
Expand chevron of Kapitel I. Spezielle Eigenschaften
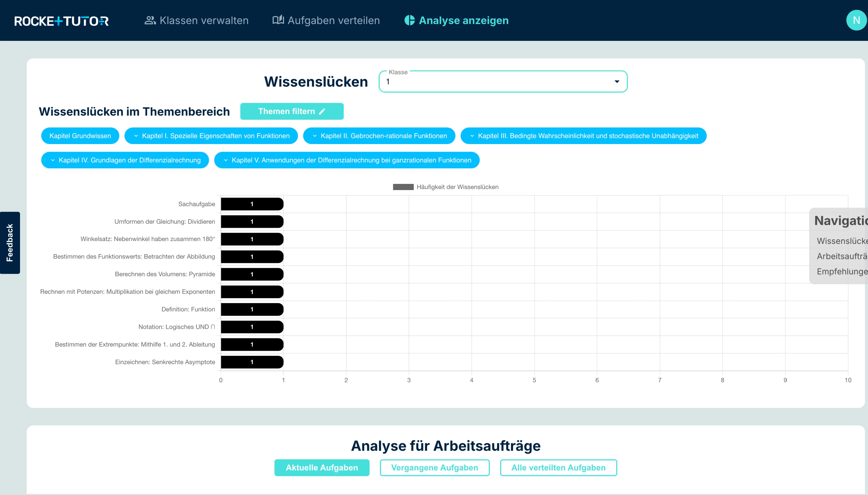click(136, 136)
